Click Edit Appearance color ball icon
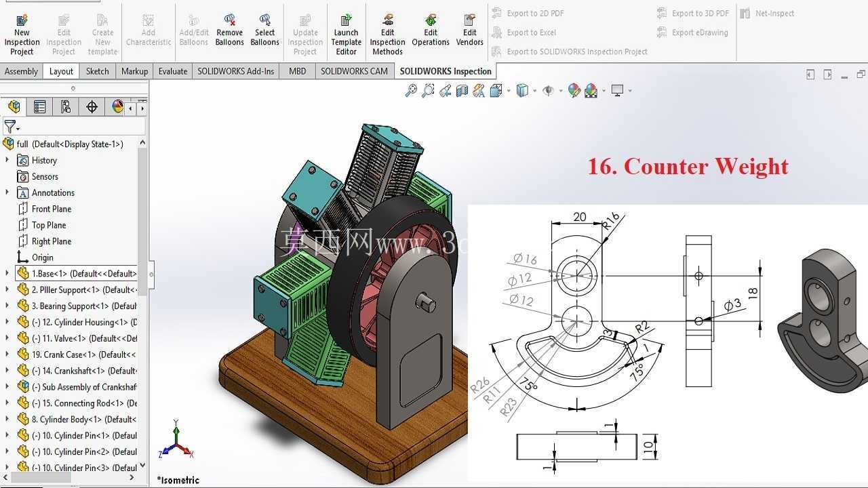The width and height of the screenshot is (868, 488). tap(574, 90)
